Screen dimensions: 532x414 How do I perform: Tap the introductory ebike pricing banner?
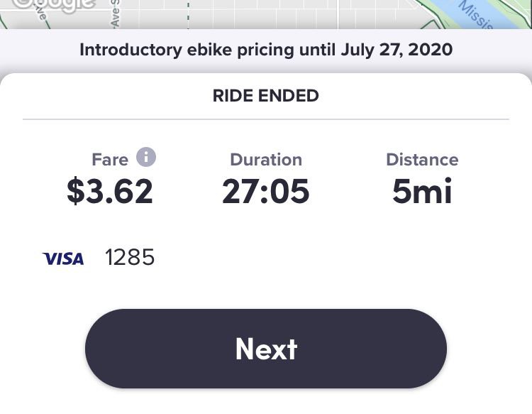click(x=266, y=50)
